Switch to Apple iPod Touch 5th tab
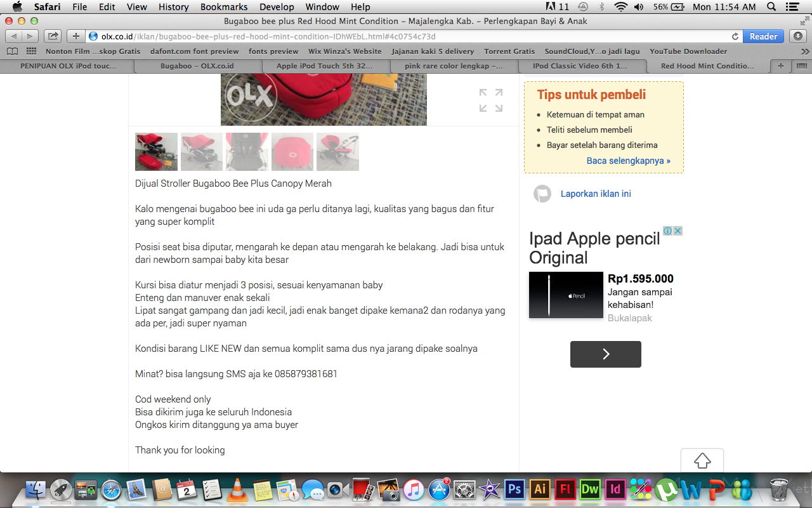Viewport: 812px width, 508px height. click(x=325, y=66)
